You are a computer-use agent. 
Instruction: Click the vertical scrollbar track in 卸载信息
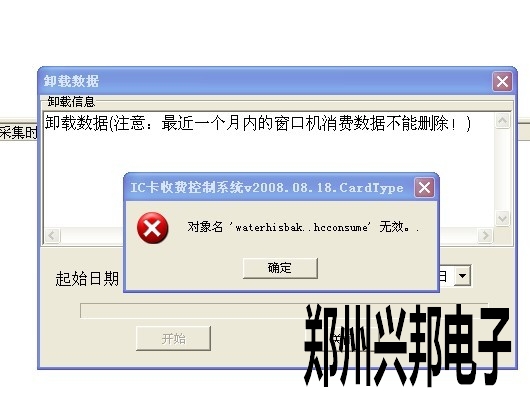point(502,169)
